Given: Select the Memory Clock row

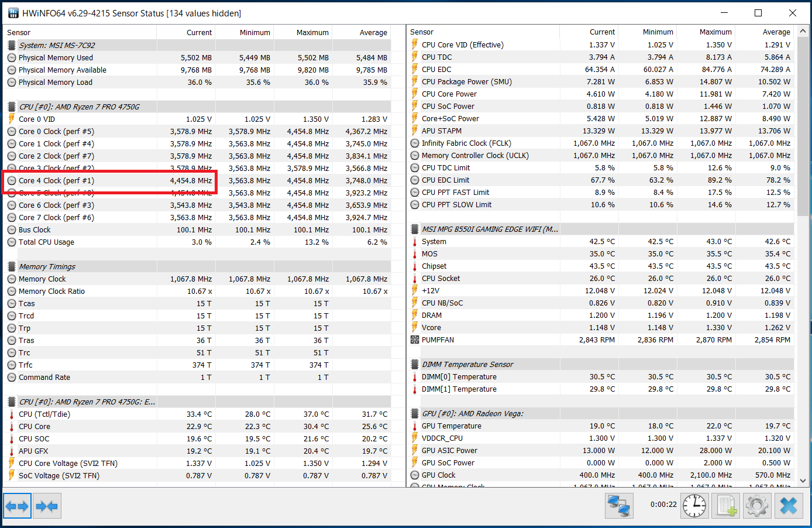Looking at the screenshot, I should tap(197, 279).
